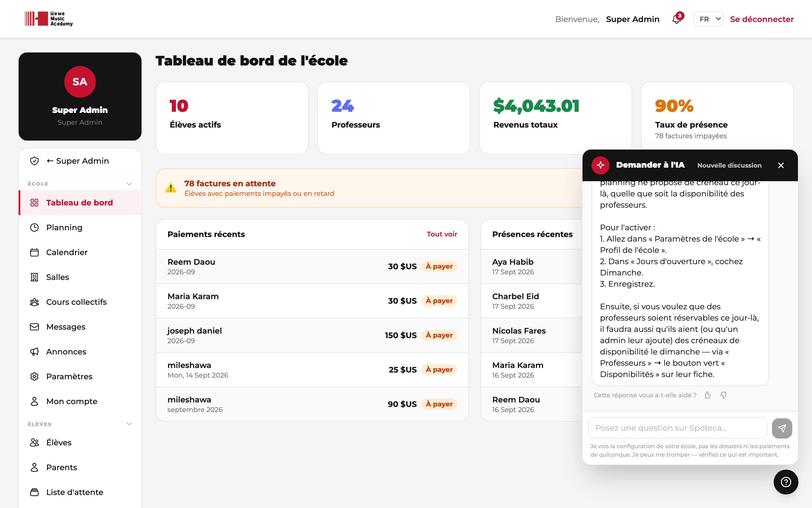Click the Annonces megaphone icon
812x508 pixels.
click(34, 352)
